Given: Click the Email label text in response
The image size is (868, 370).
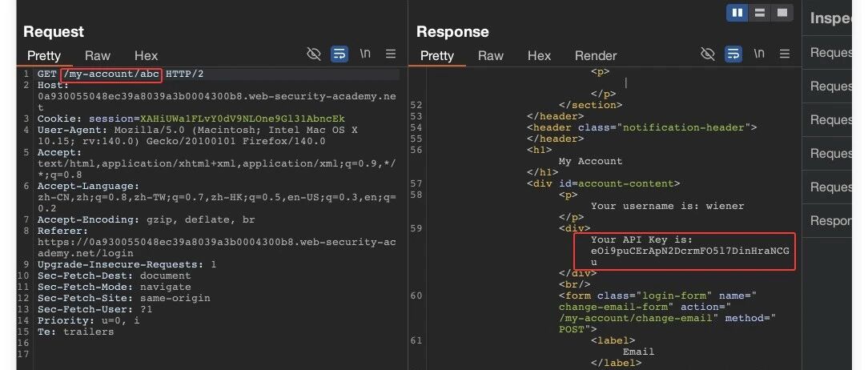Looking at the screenshot, I should click(638, 351).
